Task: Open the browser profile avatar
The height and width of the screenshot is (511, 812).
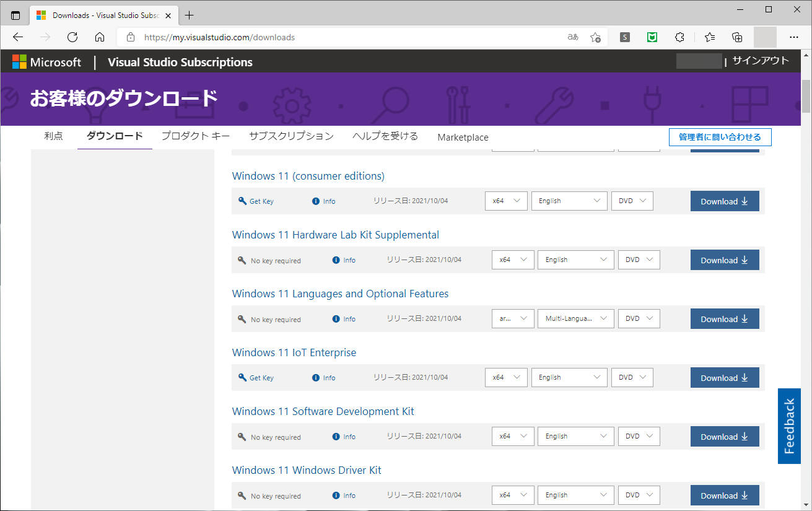Action: click(x=765, y=37)
